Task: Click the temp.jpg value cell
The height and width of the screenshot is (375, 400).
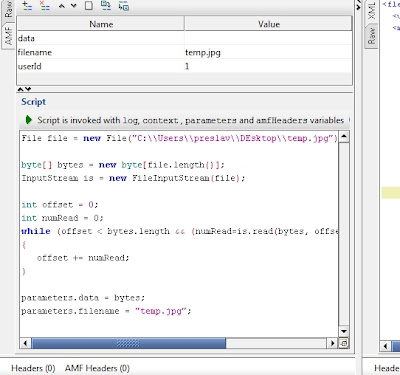Action: (268, 52)
